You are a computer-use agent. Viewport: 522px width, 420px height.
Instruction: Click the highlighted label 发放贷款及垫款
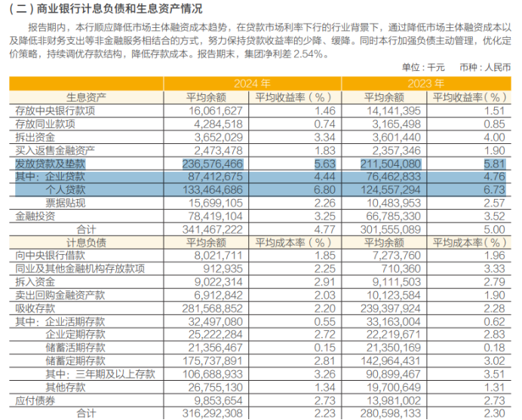(51, 164)
